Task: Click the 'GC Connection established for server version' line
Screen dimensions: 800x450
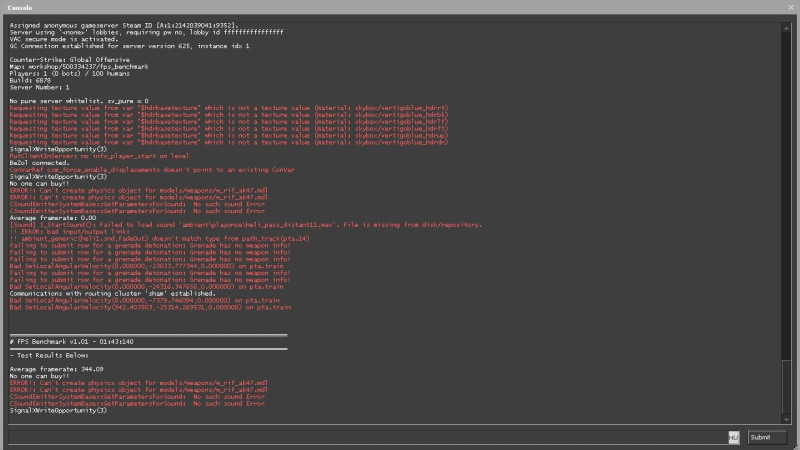Action: (130, 46)
